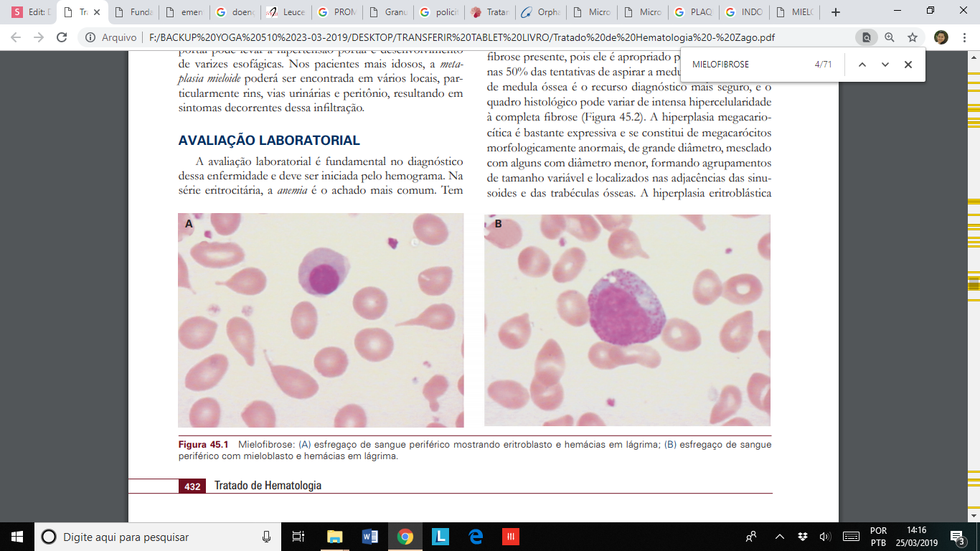Screen dimensions: 980x551
Task: Switch to the 'MIELO' tab
Action: click(x=796, y=12)
